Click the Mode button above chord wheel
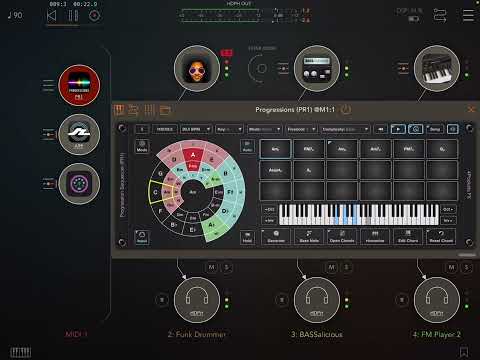The image size is (480, 360). click(x=142, y=146)
